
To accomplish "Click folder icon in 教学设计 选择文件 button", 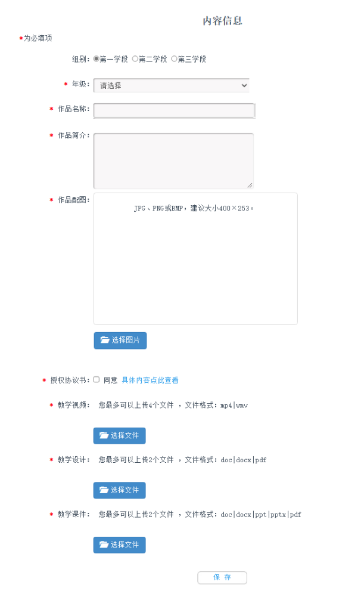I will coord(104,490).
